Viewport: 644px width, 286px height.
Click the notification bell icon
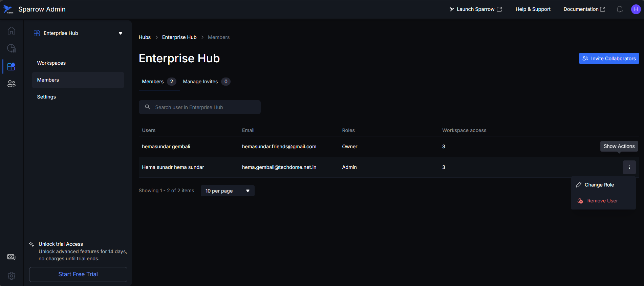click(620, 9)
